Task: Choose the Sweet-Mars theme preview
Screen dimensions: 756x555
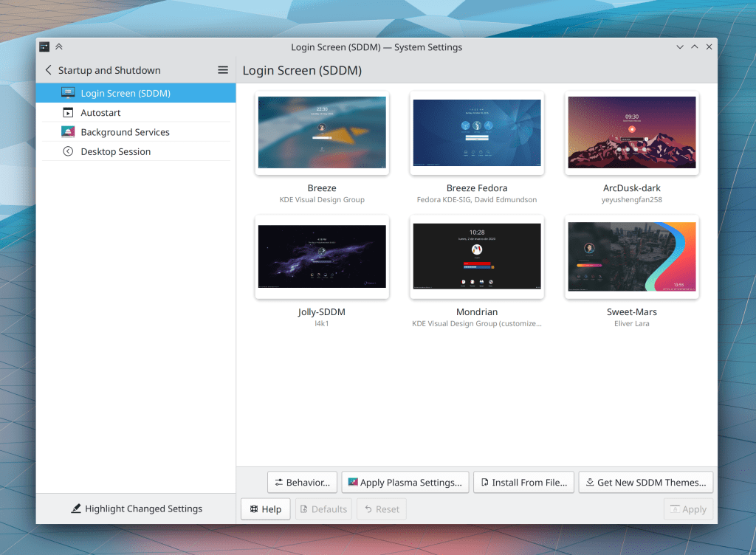Action: pyautogui.click(x=632, y=257)
